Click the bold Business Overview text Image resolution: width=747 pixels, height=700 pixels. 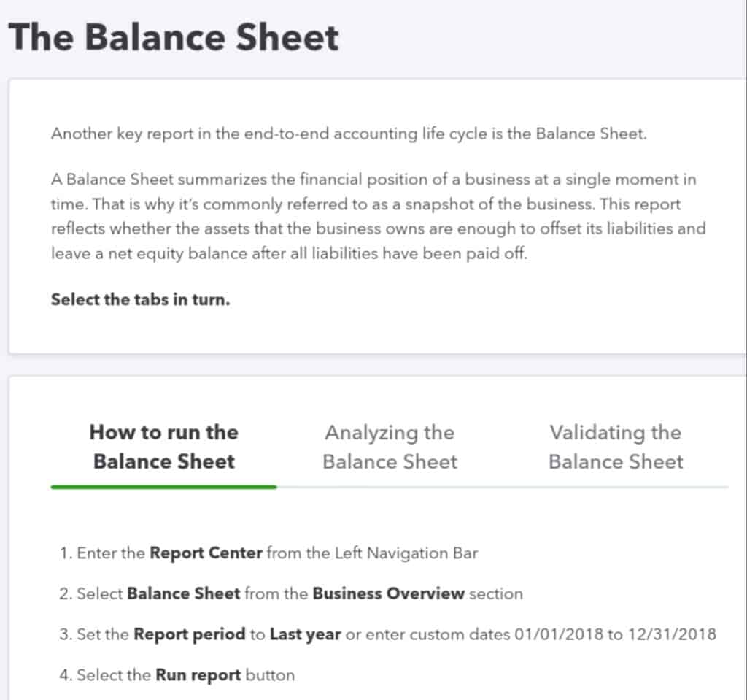388,593
